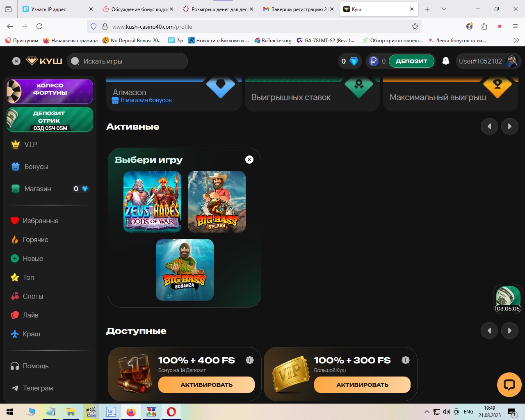Show info for 100% + 400 FS bonus
The height and width of the screenshot is (420, 525).
click(250, 360)
